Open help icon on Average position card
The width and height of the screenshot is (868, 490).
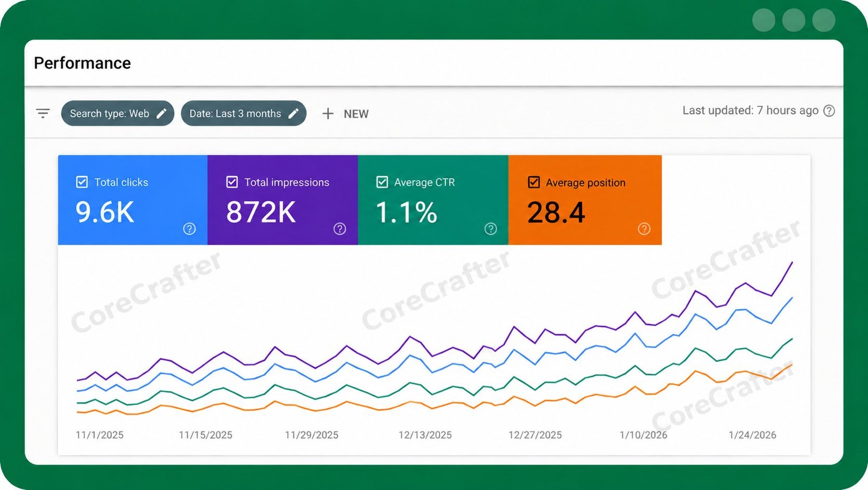(x=644, y=229)
